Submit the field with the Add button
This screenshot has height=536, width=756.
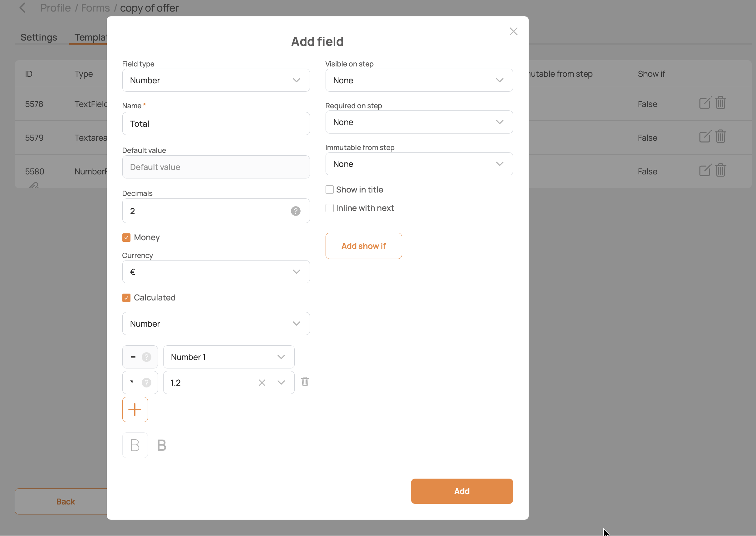tap(462, 491)
